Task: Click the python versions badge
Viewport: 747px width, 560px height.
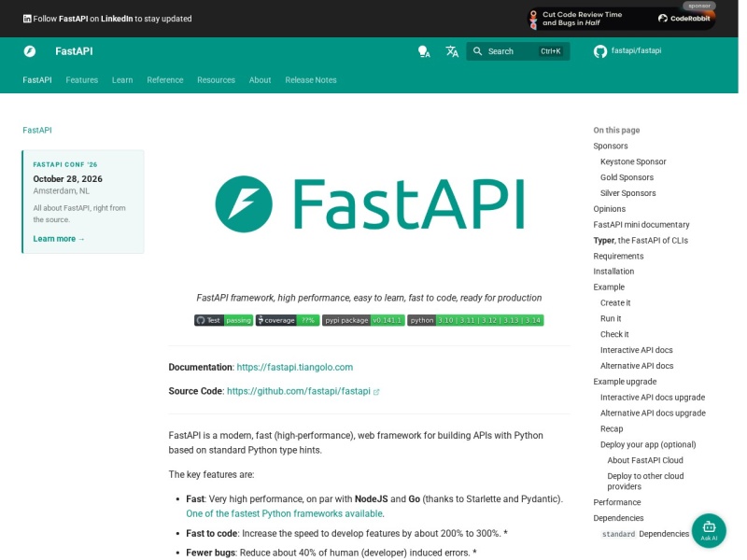Action: click(x=475, y=320)
